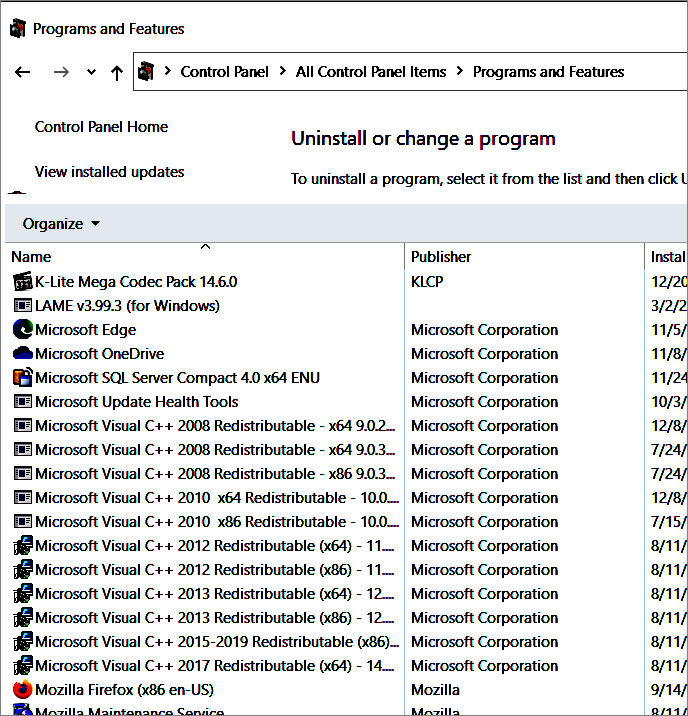Image resolution: width=688 pixels, height=716 pixels.
Task: Select Visual C++ 2017 Redistributable (x64) name
Action: [x=215, y=666]
